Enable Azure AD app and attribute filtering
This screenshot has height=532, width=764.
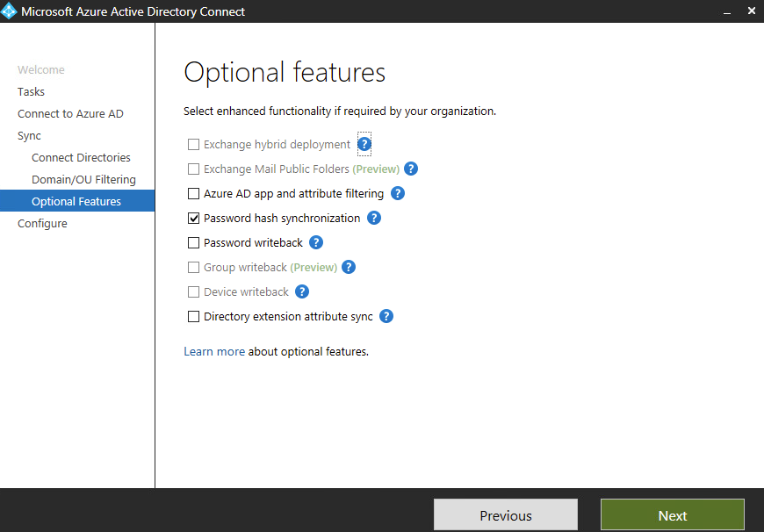coord(193,193)
